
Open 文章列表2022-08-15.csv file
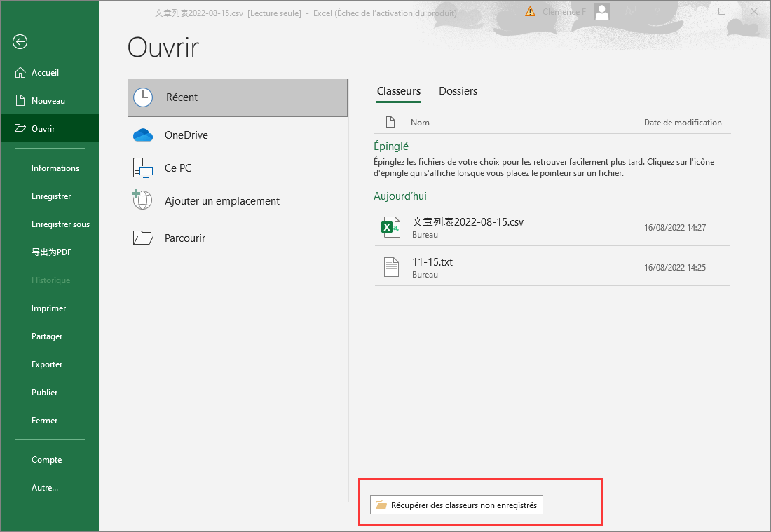pos(552,227)
